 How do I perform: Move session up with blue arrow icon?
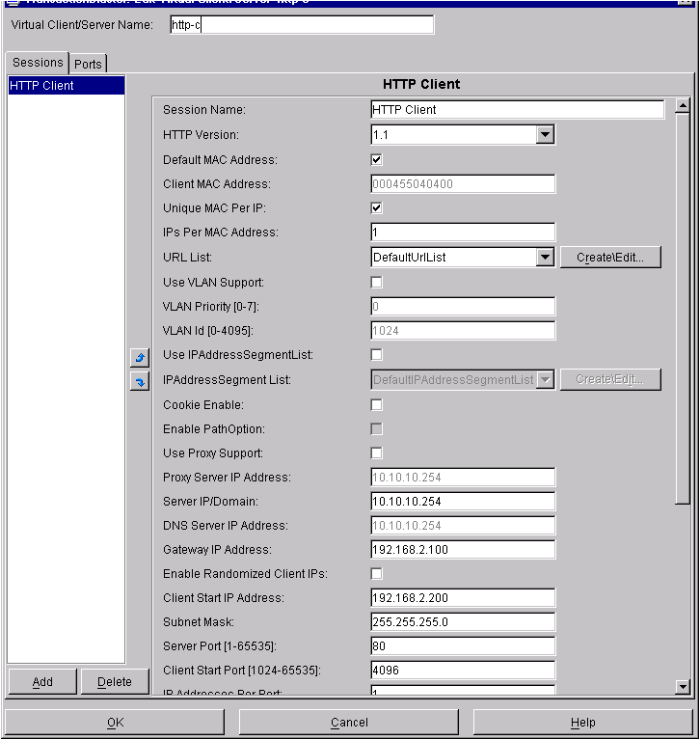(x=140, y=357)
